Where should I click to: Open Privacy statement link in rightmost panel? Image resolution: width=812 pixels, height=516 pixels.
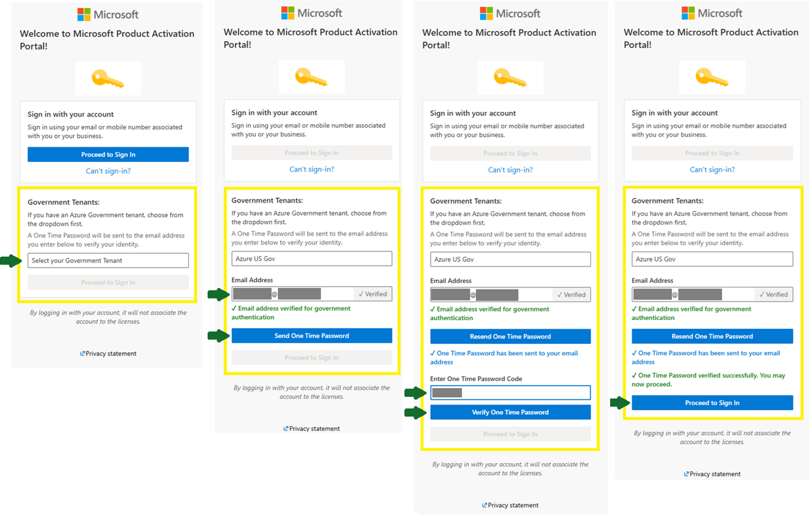[x=713, y=474]
